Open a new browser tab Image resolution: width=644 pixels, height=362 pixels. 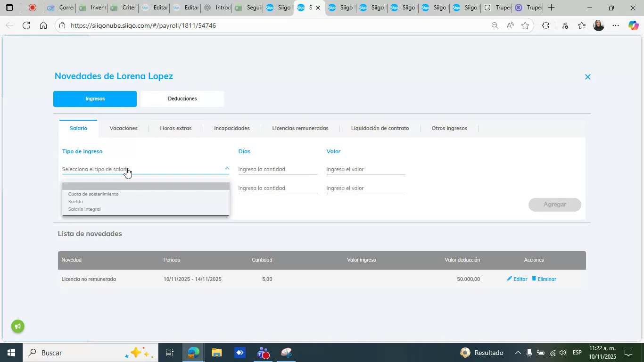tap(551, 8)
